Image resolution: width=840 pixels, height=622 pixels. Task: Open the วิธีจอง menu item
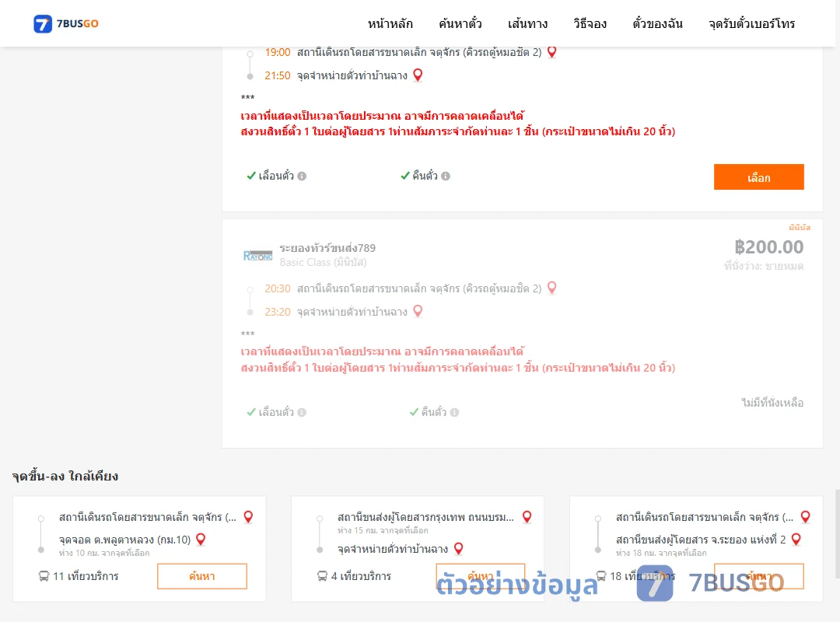(590, 23)
